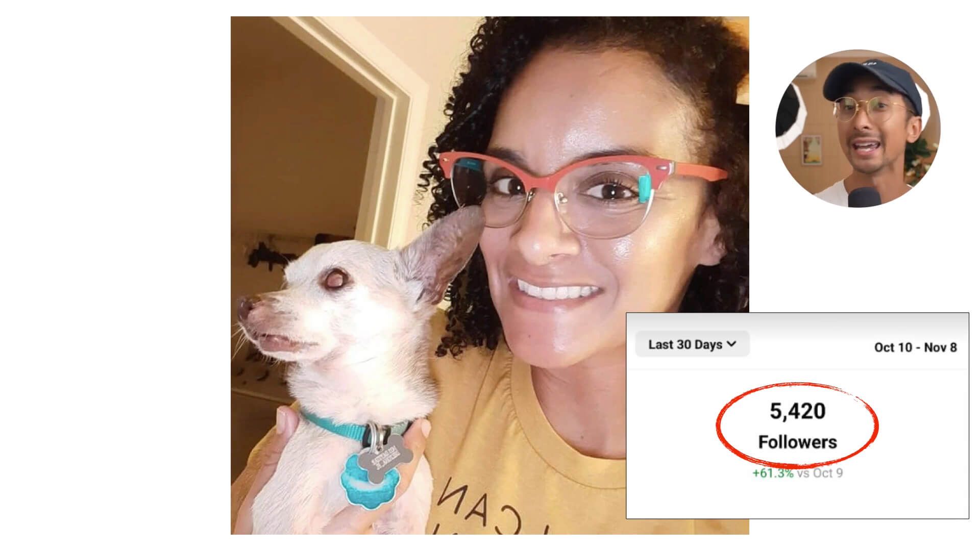The image size is (980, 551).
Task: Click the vs Oct 9 comparison text
Action: [x=820, y=473]
